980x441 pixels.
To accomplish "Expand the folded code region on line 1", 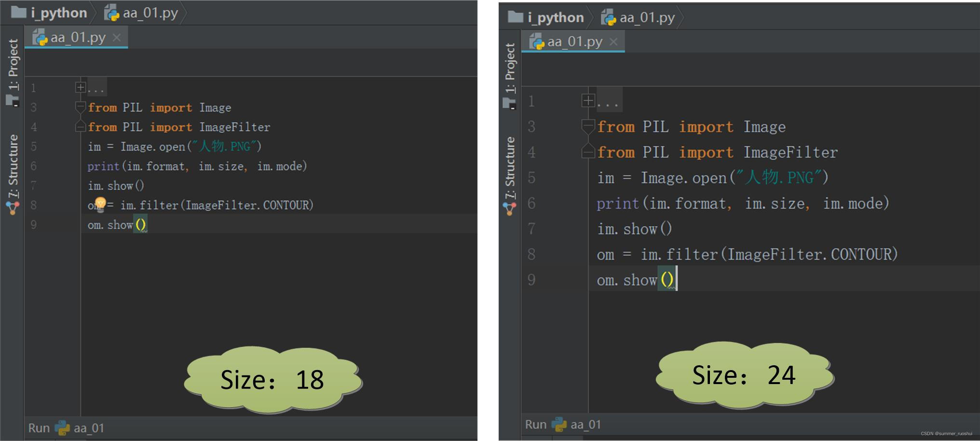I will point(80,87).
